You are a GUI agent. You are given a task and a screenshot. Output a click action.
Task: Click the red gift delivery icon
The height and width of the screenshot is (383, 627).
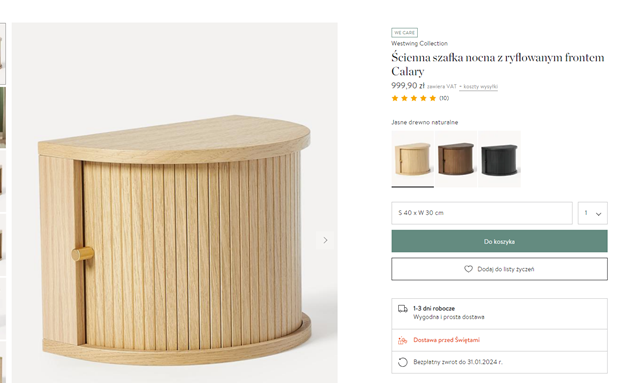(403, 340)
